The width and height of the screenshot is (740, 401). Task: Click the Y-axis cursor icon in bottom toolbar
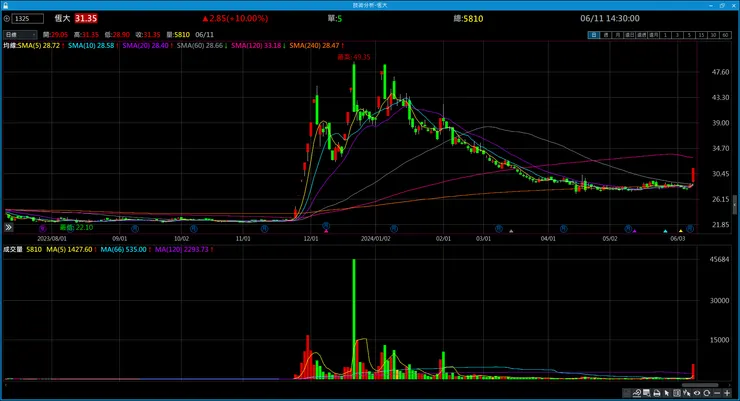click(687, 393)
